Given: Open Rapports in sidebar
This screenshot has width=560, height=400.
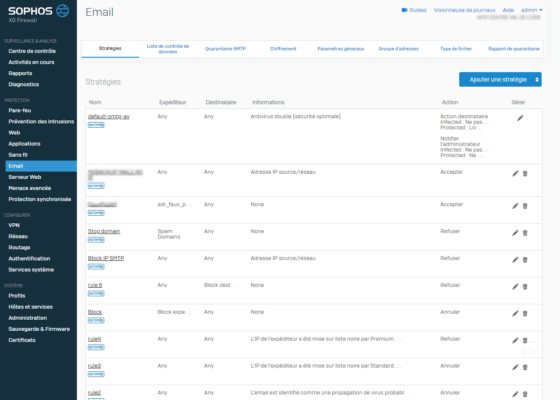Looking at the screenshot, I should coord(20,73).
